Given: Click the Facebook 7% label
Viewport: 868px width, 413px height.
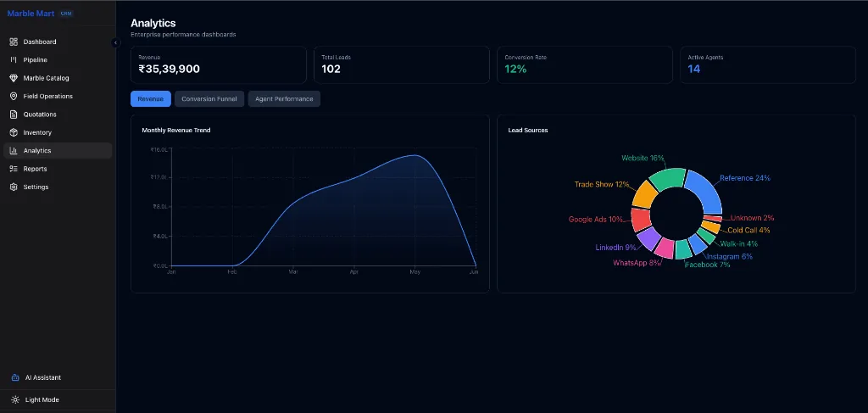Looking at the screenshot, I should [x=708, y=265].
